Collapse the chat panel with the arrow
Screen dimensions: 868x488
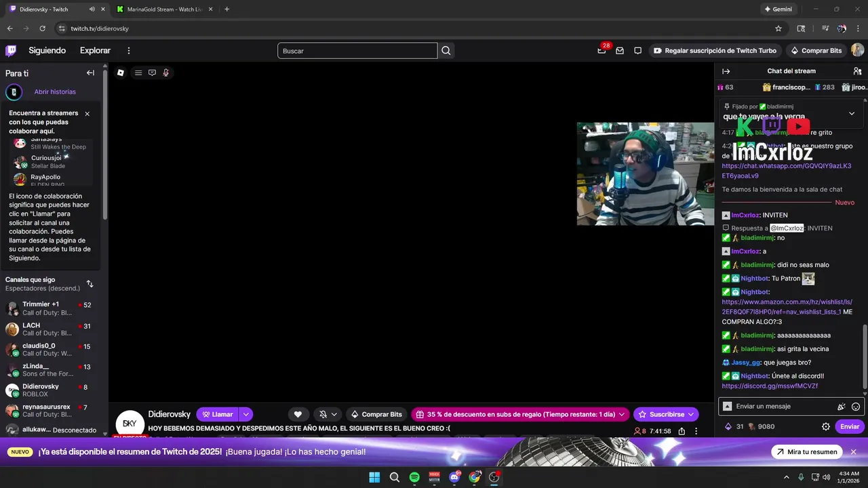click(726, 71)
